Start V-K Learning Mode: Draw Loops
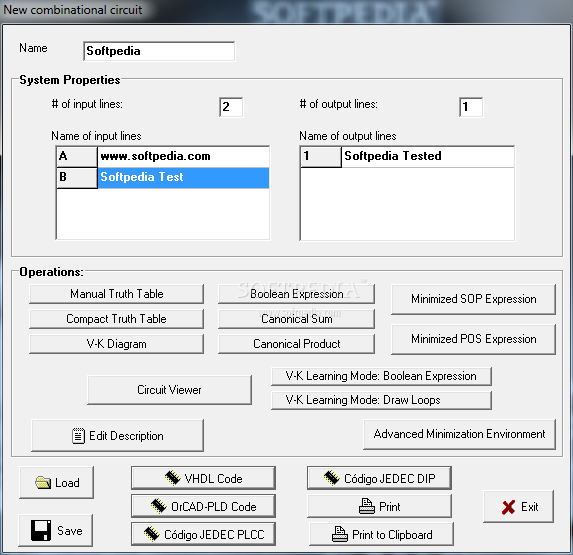 [381, 400]
